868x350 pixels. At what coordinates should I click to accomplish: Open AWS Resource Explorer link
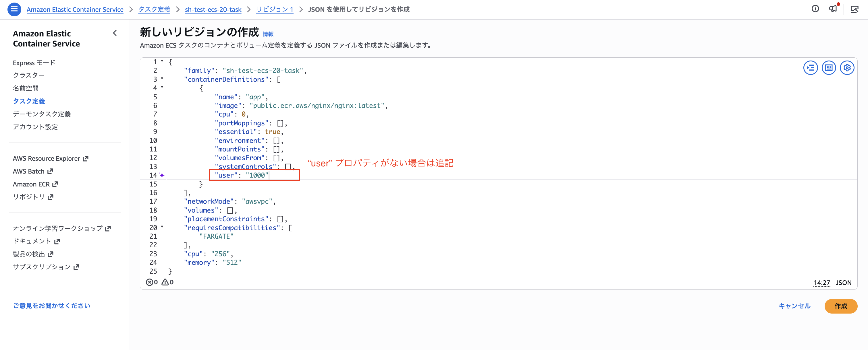47,158
